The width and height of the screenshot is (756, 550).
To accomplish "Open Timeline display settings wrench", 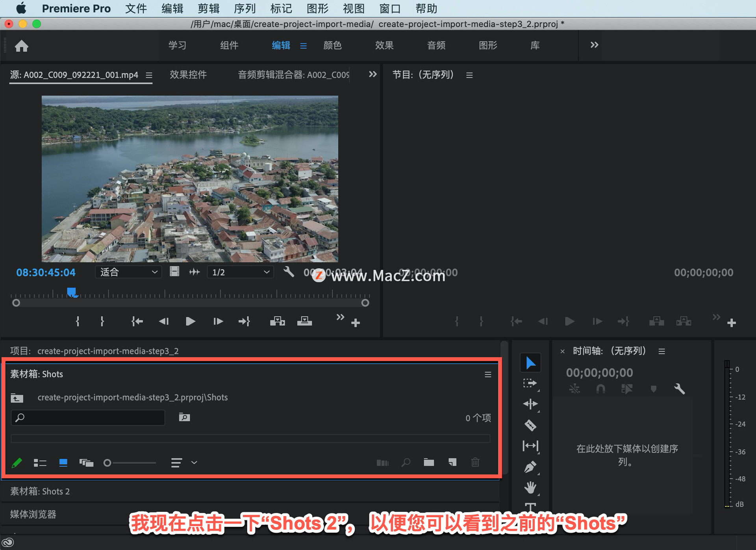I will 680,389.
